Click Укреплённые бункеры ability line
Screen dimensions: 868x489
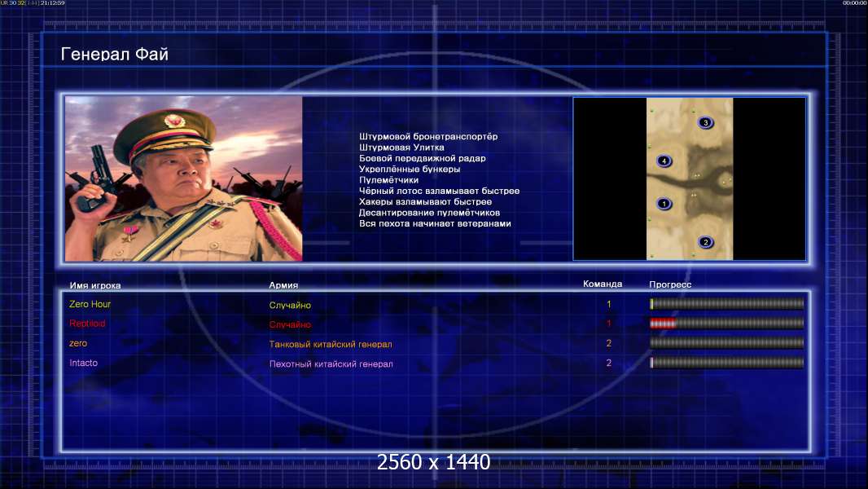point(410,169)
